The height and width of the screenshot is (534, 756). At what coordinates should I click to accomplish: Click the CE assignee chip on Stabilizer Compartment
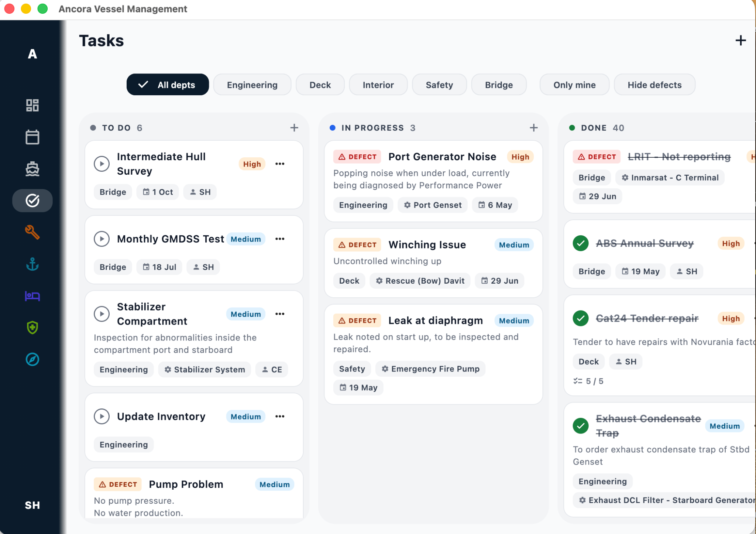pyautogui.click(x=272, y=369)
